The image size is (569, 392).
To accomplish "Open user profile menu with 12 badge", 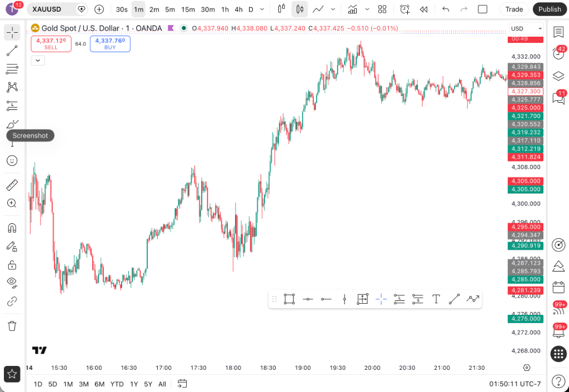I will click(12, 8).
